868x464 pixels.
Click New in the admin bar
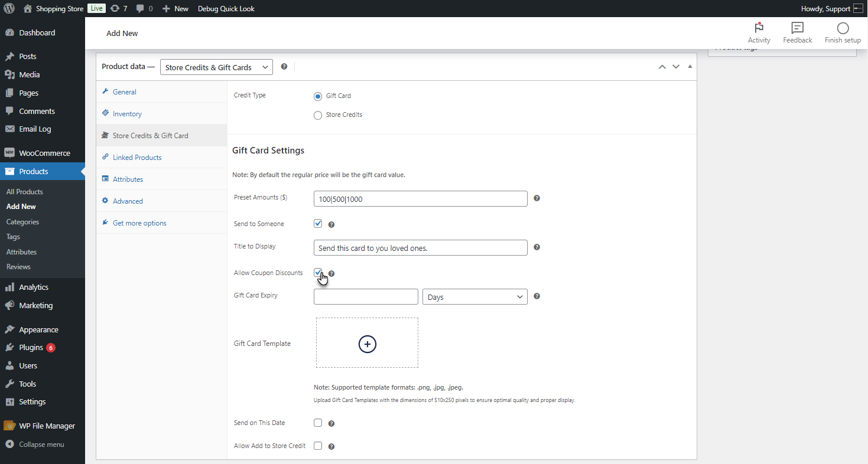click(x=175, y=8)
